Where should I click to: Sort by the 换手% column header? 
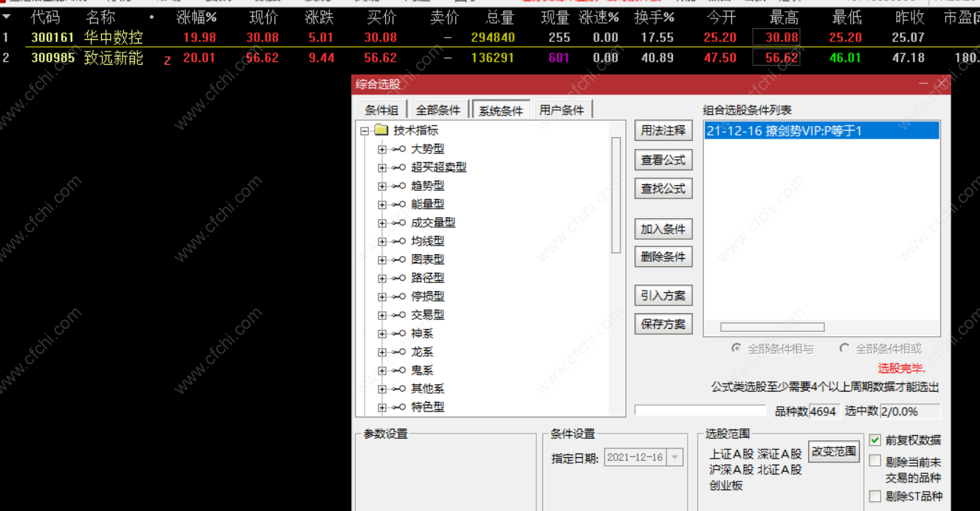[x=654, y=17]
